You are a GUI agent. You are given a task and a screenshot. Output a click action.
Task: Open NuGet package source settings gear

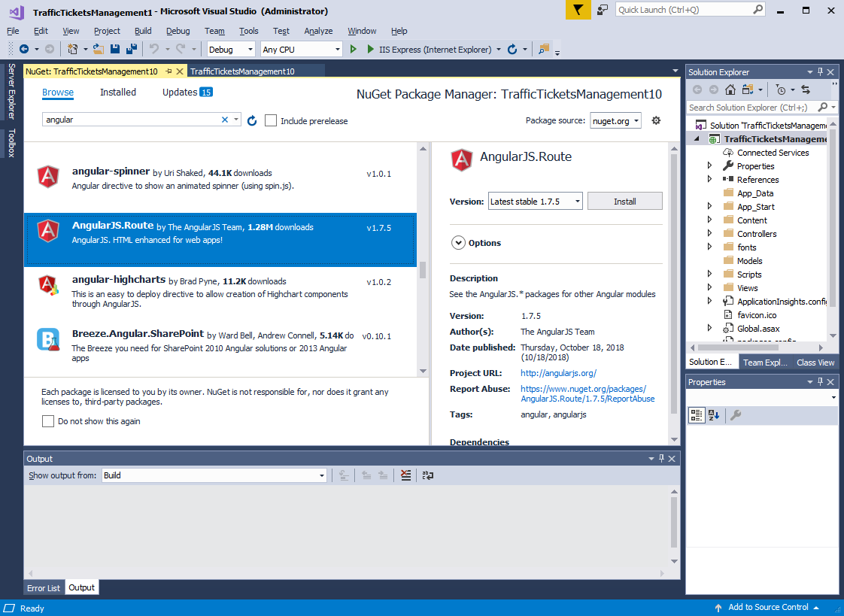pos(656,120)
